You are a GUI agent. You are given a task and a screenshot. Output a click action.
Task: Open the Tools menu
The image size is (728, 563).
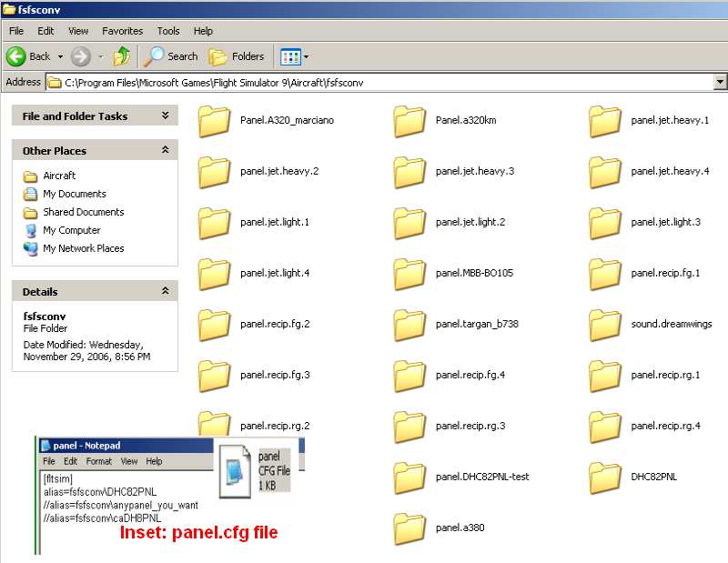[x=168, y=31]
